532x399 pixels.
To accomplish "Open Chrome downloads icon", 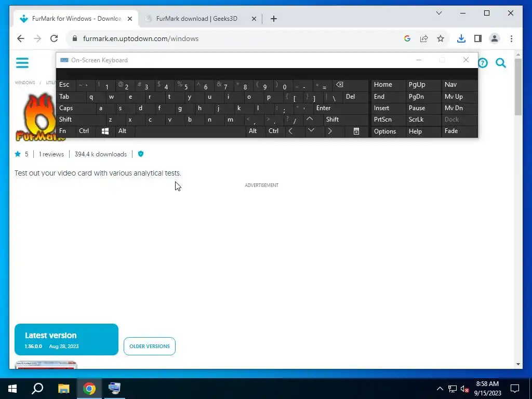I will 461,38.
